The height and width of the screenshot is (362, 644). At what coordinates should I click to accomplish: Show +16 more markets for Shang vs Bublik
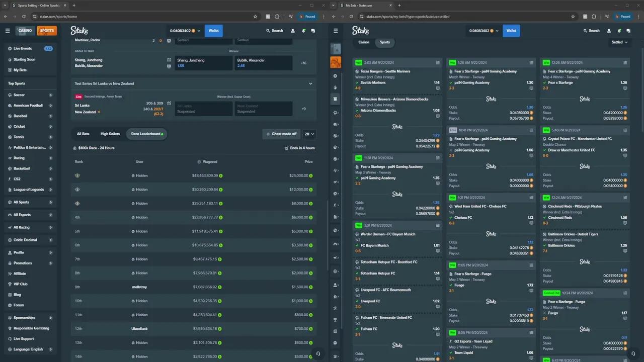pos(304,63)
